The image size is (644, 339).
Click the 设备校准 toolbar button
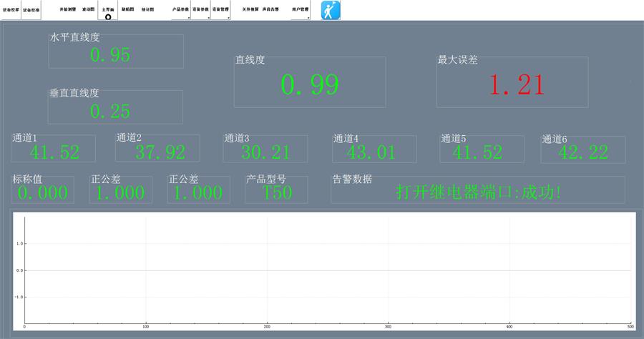(x=31, y=10)
